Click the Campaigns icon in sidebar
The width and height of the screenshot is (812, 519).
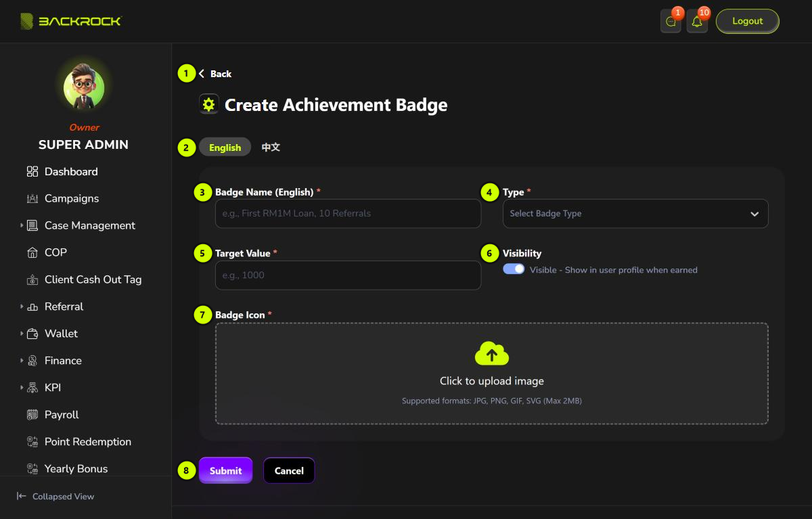point(32,199)
